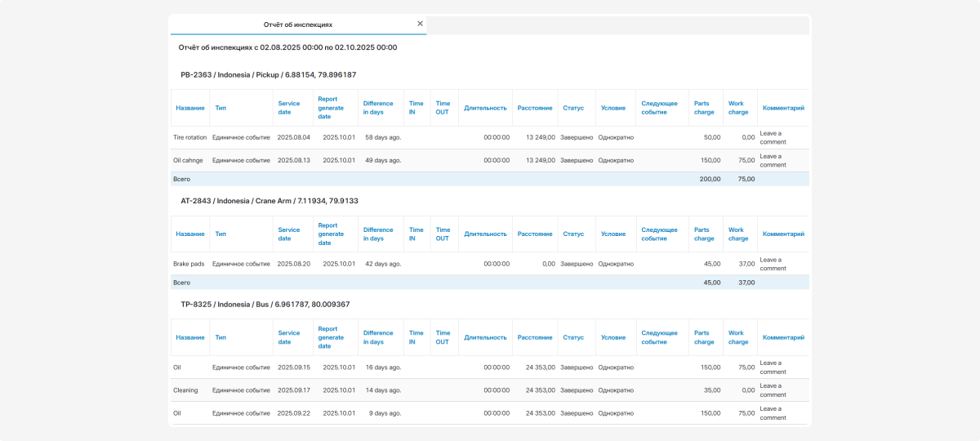Click Расстояние header in TP-8325 table
This screenshot has width=980, height=441.
click(535, 337)
